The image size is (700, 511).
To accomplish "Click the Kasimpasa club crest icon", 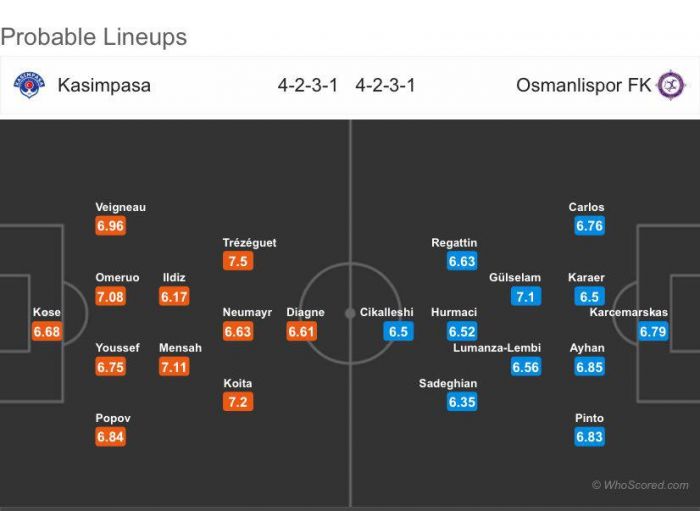I will point(29,85).
